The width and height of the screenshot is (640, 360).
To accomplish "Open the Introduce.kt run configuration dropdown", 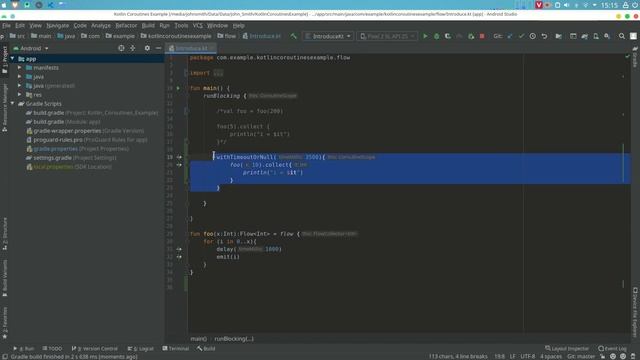I will coord(328,36).
